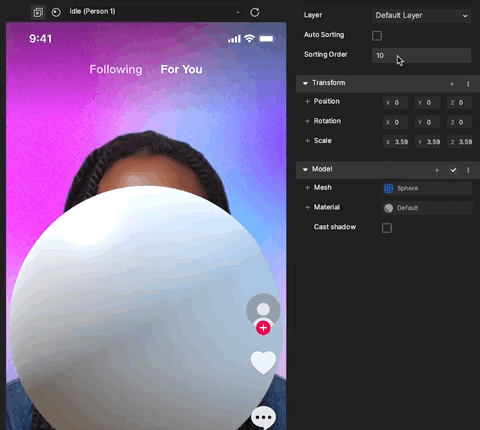This screenshot has height=430, width=480.
Task: Open the Transform three-dot options menu
Action: tap(468, 84)
